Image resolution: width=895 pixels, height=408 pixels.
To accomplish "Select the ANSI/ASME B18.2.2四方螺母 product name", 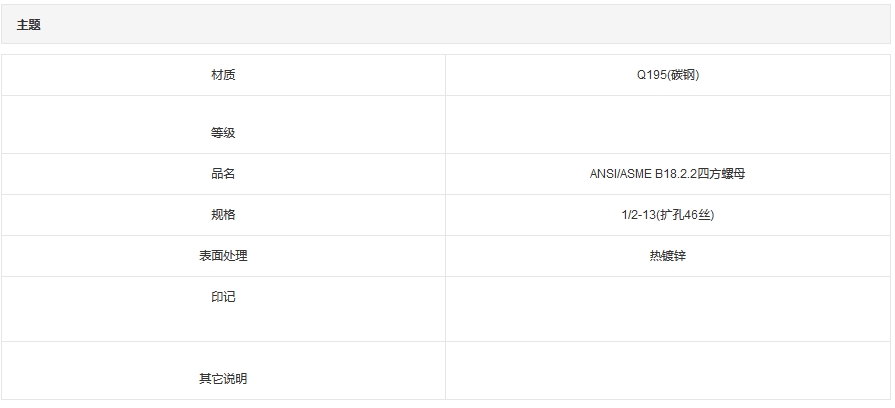I will [667, 174].
